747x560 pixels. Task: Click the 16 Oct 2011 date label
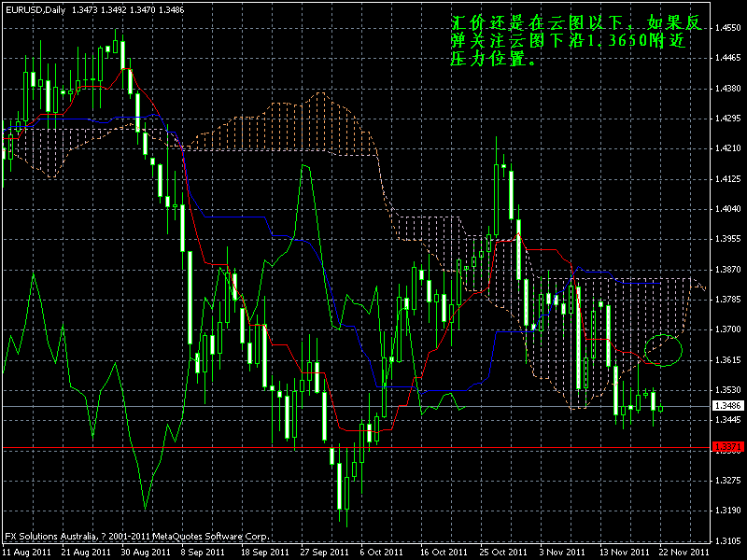444,553
